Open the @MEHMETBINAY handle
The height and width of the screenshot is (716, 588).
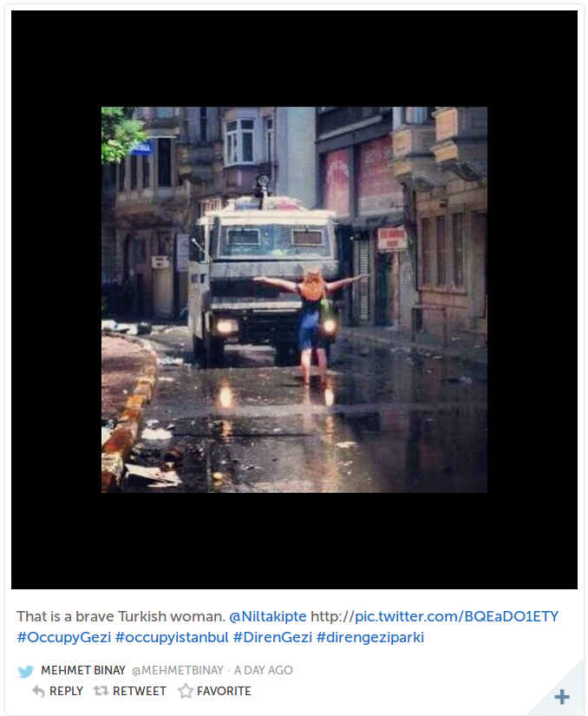tap(178, 670)
